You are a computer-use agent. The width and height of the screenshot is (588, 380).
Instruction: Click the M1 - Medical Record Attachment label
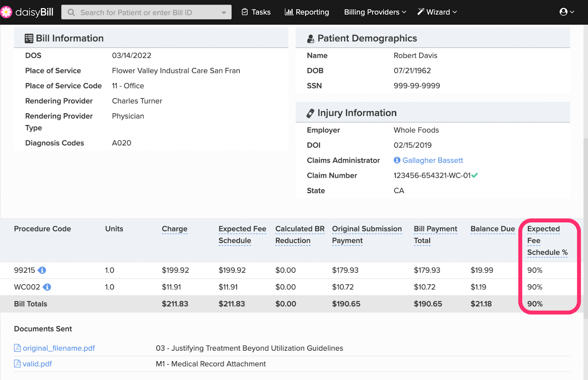pyautogui.click(x=211, y=364)
